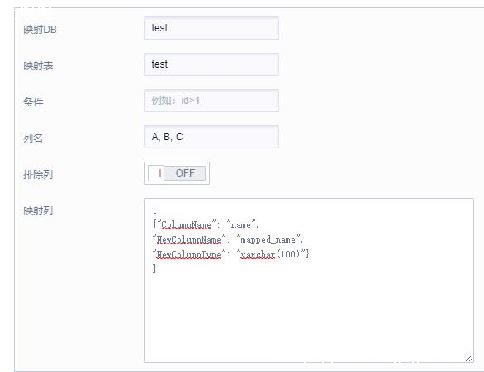Image resolution: width=484 pixels, height=372 pixels.
Task: Click the ColumnName line in the textarea
Action: click(x=205, y=225)
